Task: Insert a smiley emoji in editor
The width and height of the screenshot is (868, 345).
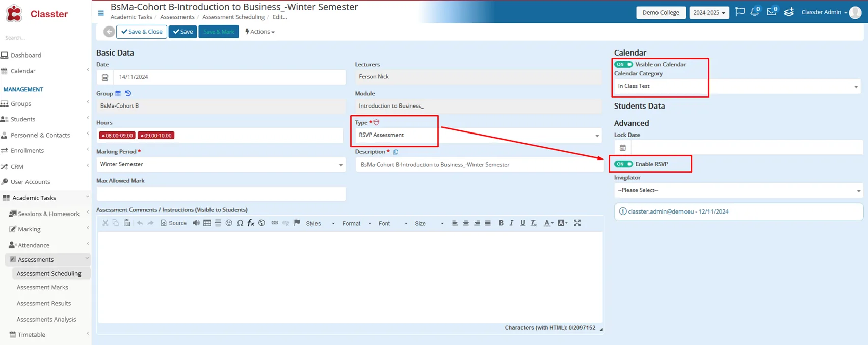Action: [x=229, y=223]
